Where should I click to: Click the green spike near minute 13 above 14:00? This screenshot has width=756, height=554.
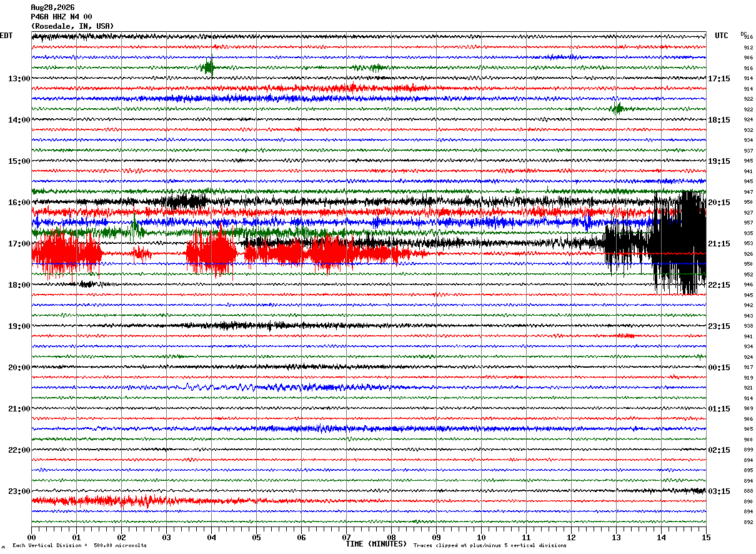(x=618, y=109)
